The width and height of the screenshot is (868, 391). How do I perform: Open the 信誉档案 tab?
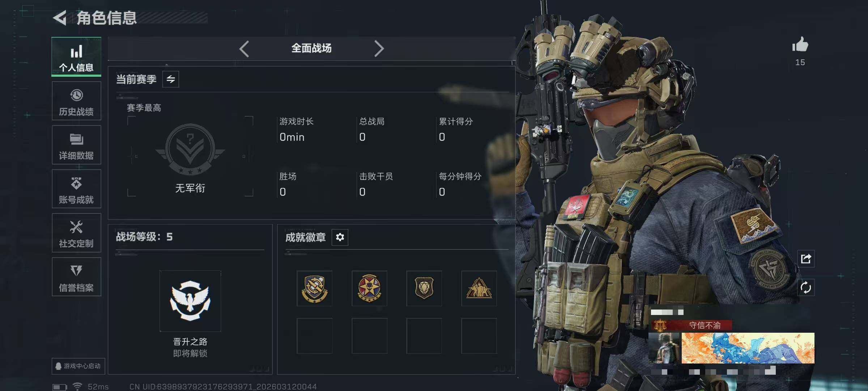pos(76,277)
